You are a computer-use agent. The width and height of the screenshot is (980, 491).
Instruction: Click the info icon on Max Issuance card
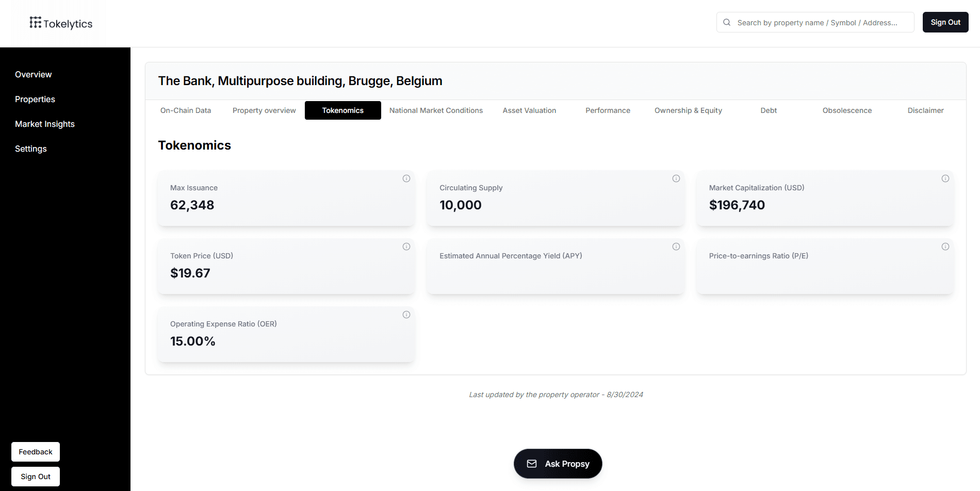(406, 178)
